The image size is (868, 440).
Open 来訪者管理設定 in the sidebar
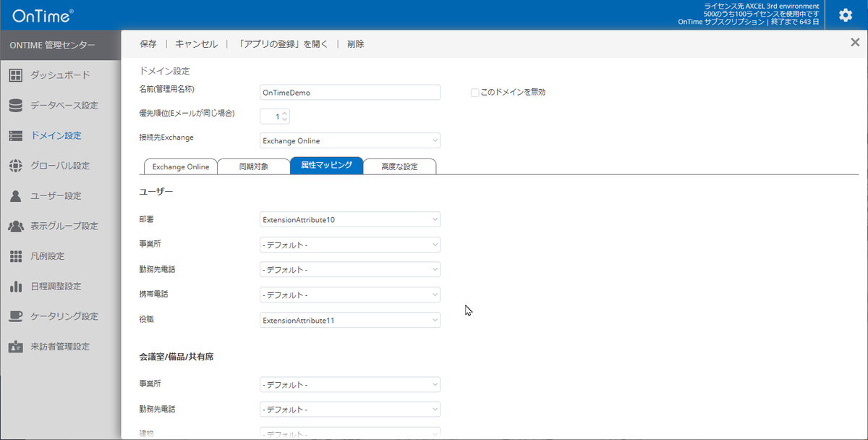[x=60, y=347]
